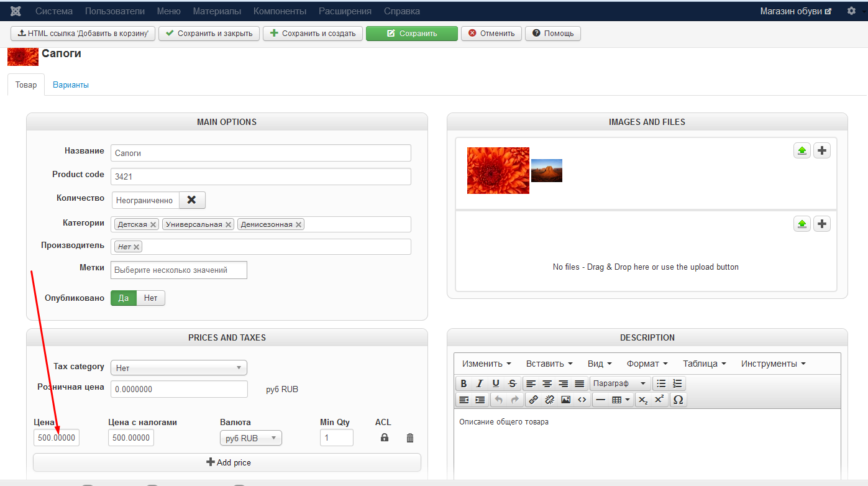This screenshot has height=486, width=868.
Task: Apply superscript formatting
Action: click(660, 400)
